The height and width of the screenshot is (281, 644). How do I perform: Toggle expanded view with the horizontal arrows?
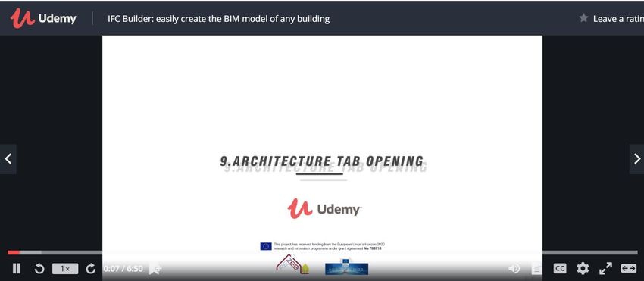pyautogui.click(x=628, y=269)
